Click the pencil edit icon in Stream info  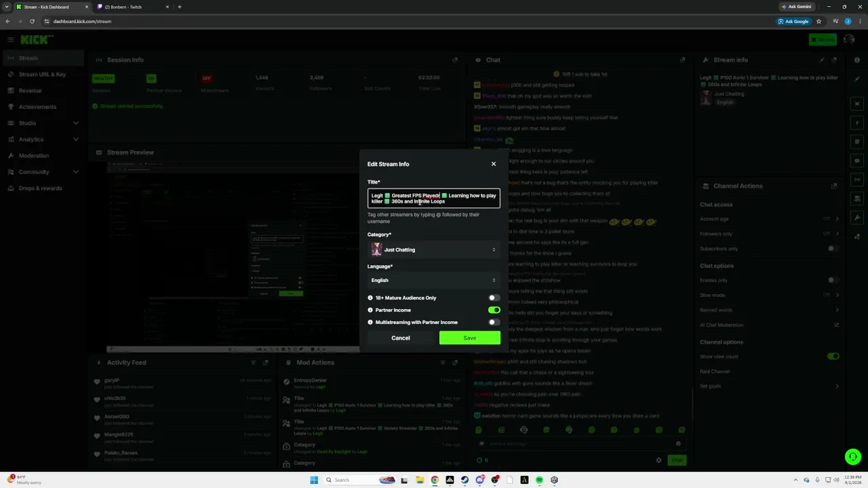pyautogui.click(x=822, y=60)
